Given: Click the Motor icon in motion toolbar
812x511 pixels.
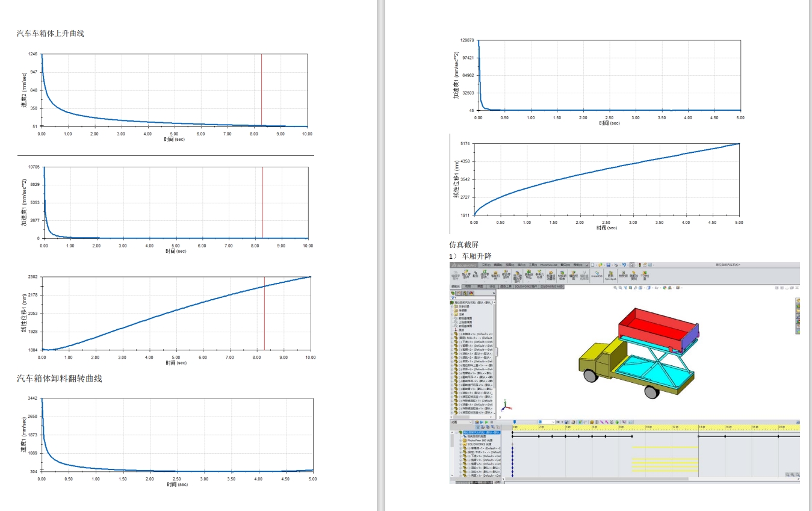Looking at the screenshot, I should tap(592, 422).
